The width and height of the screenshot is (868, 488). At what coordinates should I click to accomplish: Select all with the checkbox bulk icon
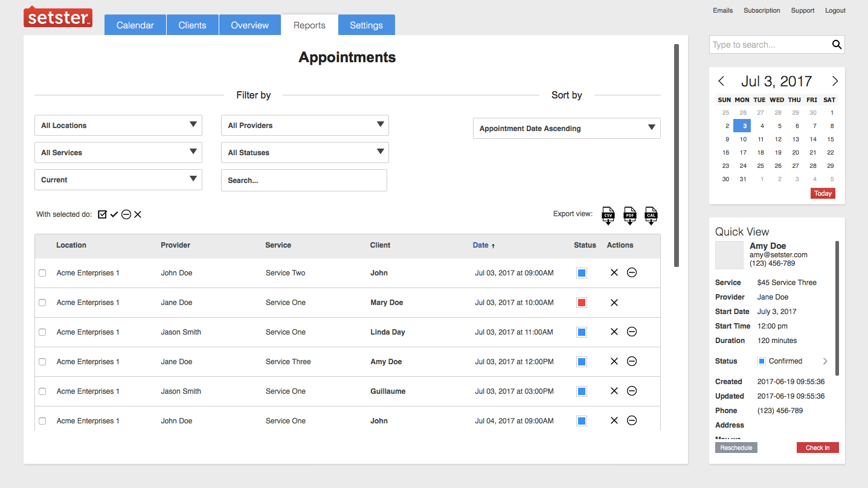tap(102, 214)
